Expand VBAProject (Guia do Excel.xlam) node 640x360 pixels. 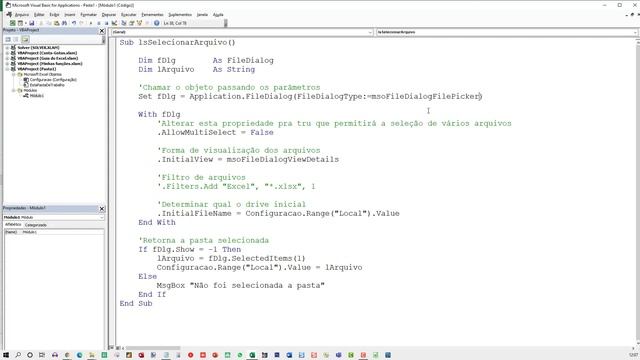[x=7, y=58]
